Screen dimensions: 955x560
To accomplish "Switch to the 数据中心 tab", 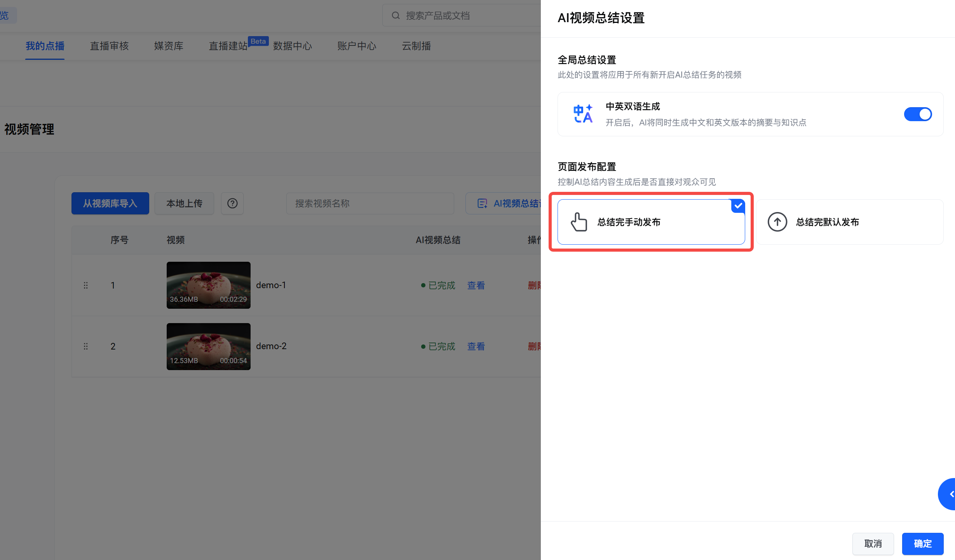I will (x=292, y=46).
